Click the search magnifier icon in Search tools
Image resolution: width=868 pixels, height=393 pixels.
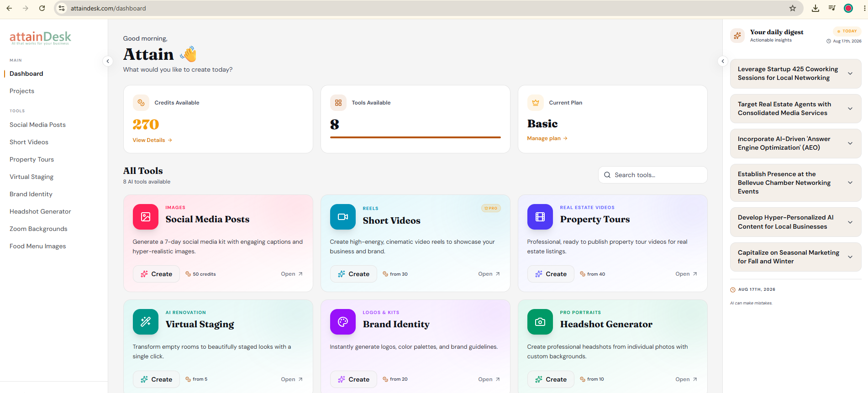point(607,175)
